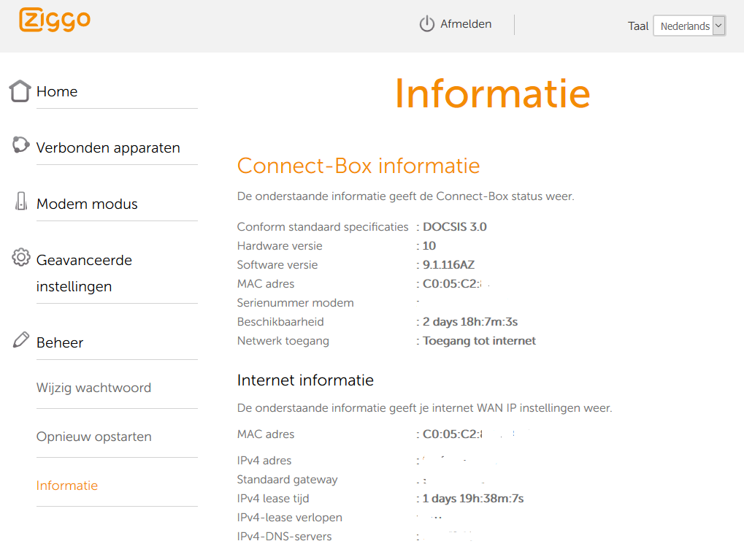The width and height of the screenshot is (744, 560).
Task: Open Wijzig wachtwoord page
Action: pos(93,388)
